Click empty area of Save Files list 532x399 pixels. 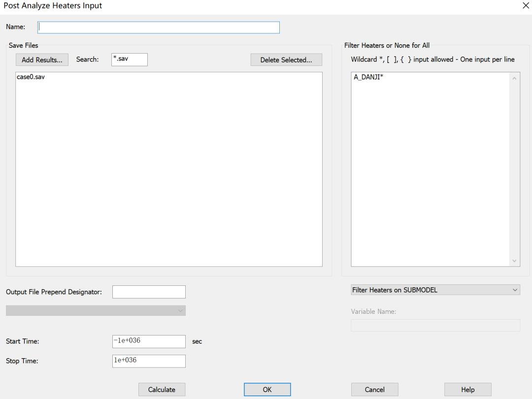coord(168,172)
